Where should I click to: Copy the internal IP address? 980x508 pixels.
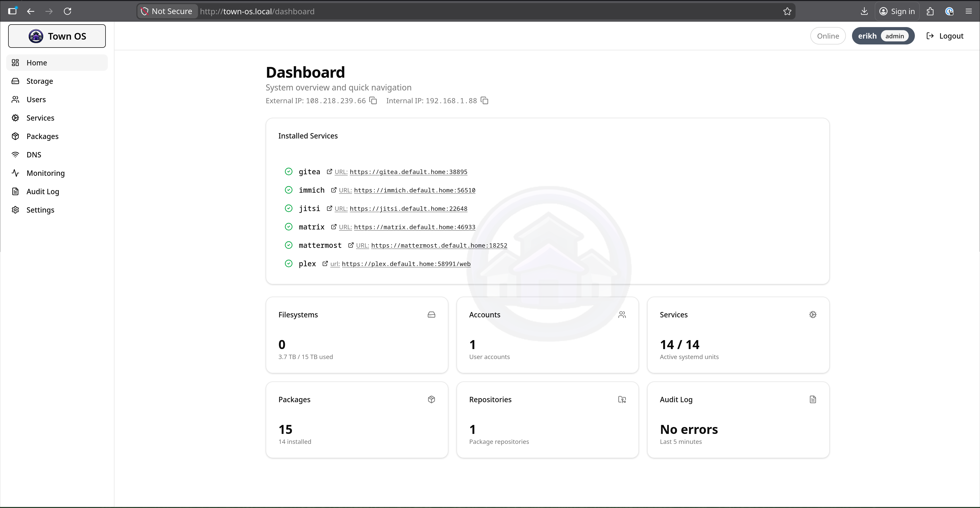[484, 100]
